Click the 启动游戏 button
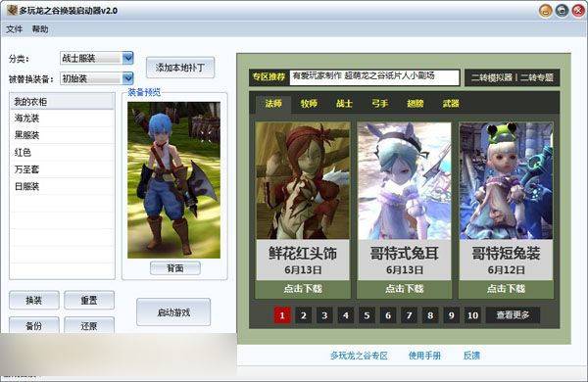 (173, 311)
